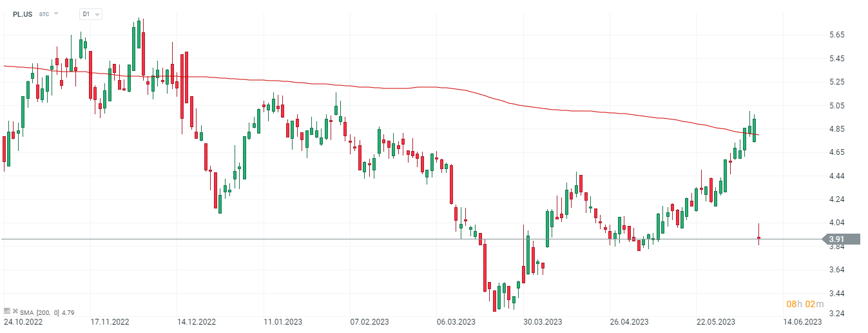The width and height of the screenshot is (868, 333).
Task: Remove the SMA indicator with the X icon
Action: point(14,310)
